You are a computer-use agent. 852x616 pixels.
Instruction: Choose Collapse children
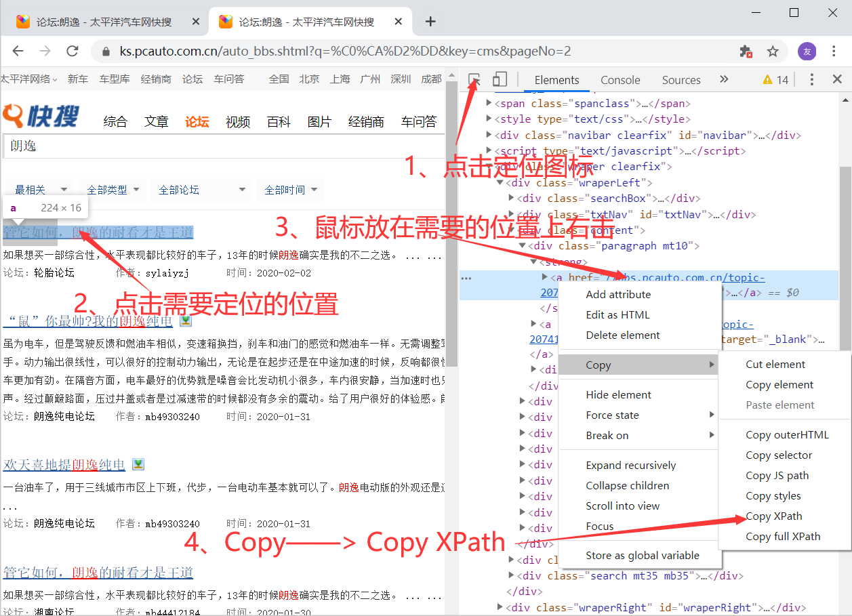pyautogui.click(x=627, y=485)
